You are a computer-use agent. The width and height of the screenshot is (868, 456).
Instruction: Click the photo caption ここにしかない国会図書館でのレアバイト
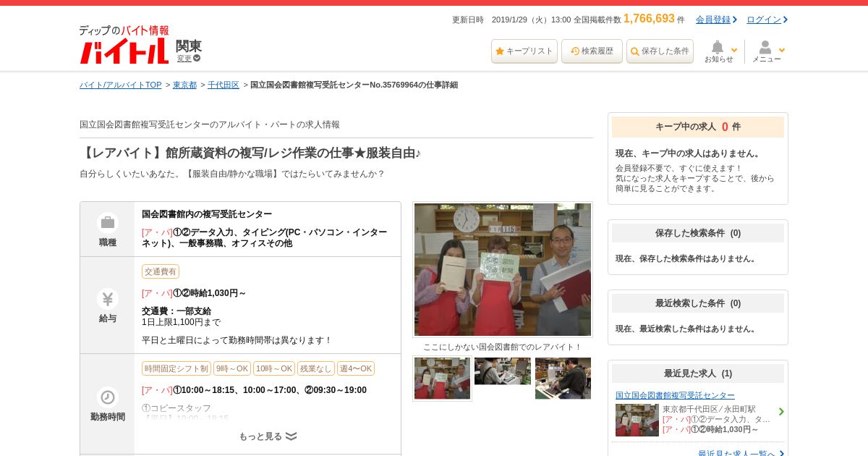point(503,347)
